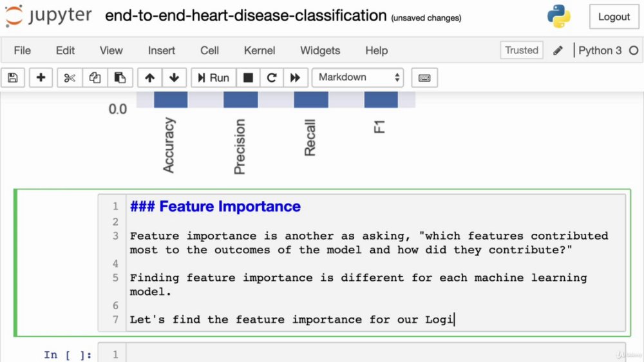Image resolution: width=644 pixels, height=362 pixels.
Task: Move the selected cell down
Action: (x=174, y=78)
